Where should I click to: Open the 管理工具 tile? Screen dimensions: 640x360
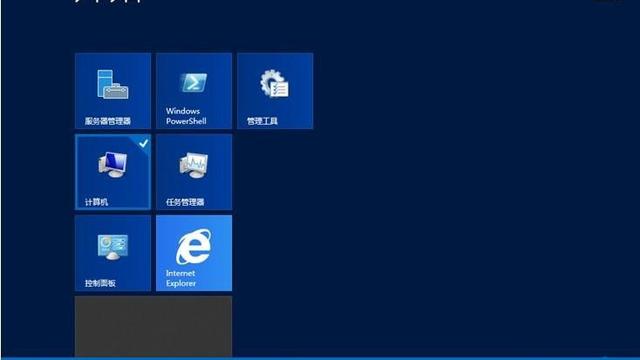[x=275, y=91]
